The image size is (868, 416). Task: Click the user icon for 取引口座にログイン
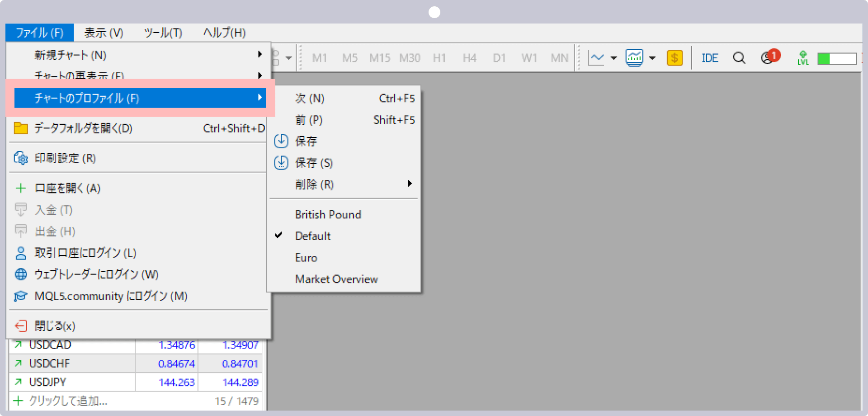click(x=21, y=253)
